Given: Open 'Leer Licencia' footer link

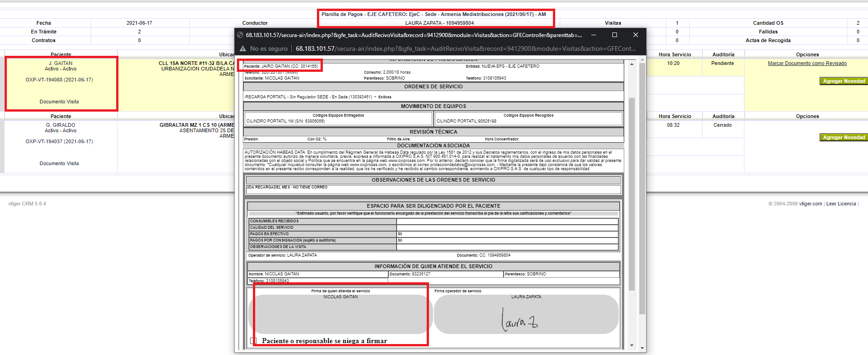Looking at the screenshot, I should tap(841, 204).
